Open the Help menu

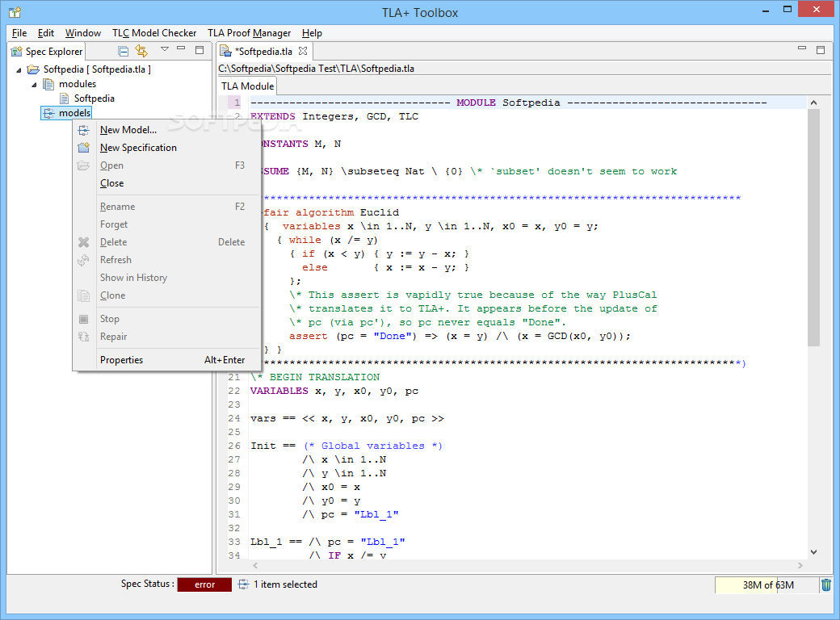click(312, 33)
